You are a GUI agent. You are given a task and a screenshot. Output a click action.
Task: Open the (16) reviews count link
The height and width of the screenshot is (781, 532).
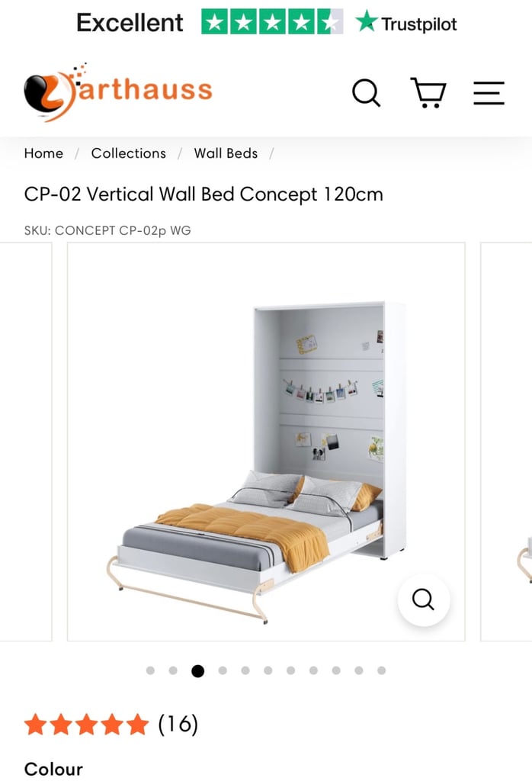pyautogui.click(x=178, y=725)
